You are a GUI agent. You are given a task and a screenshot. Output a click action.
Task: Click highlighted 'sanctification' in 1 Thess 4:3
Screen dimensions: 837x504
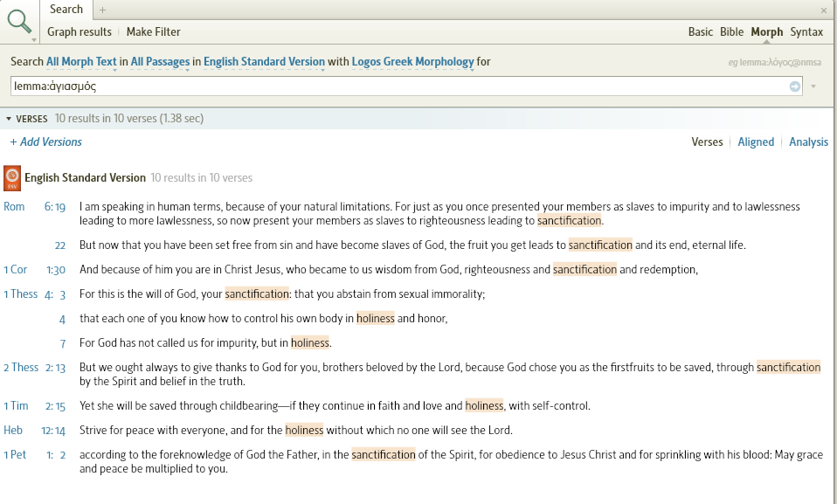[x=257, y=294]
